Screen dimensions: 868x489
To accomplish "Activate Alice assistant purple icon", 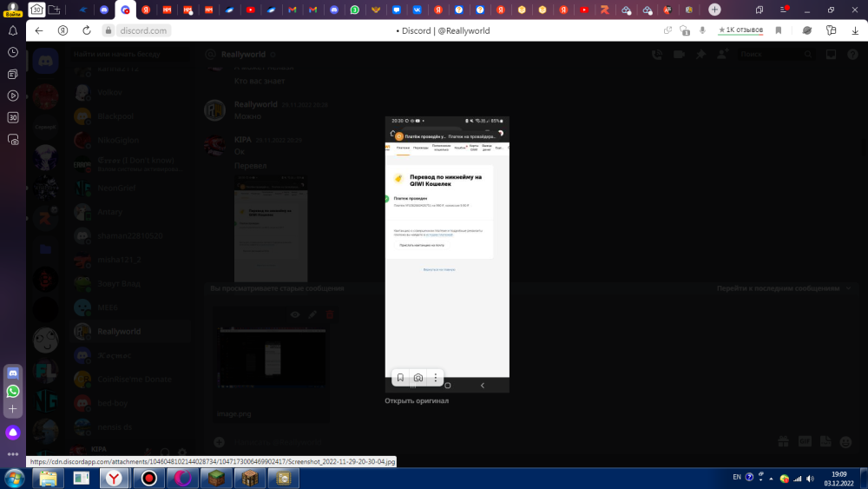I will tap(13, 433).
